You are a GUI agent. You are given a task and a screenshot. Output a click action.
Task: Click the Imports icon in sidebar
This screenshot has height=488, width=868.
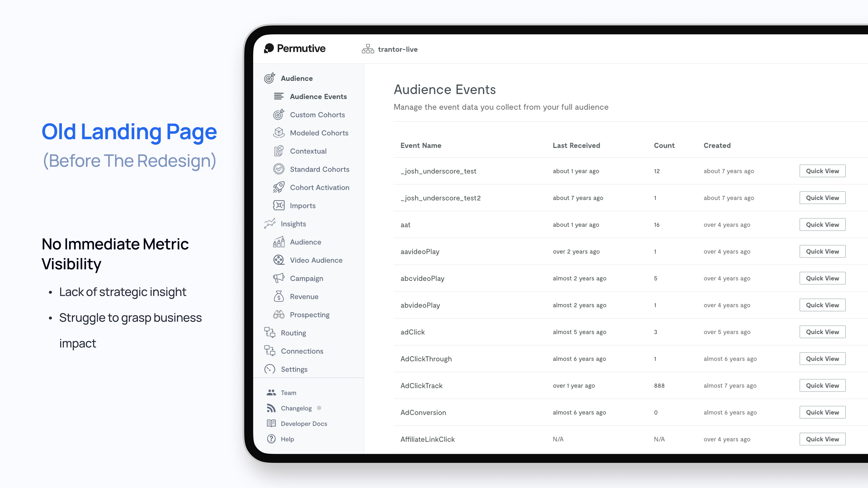pyautogui.click(x=278, y=205)
